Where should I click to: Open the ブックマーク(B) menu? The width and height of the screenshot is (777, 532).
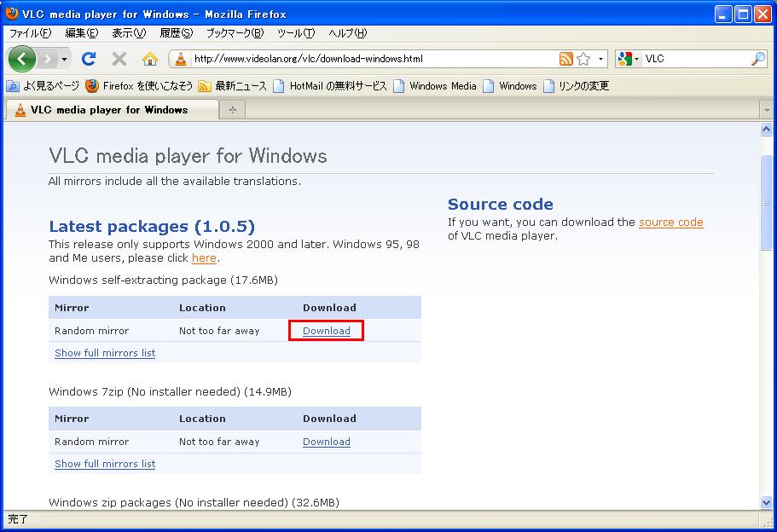click(x=235, y=33)
